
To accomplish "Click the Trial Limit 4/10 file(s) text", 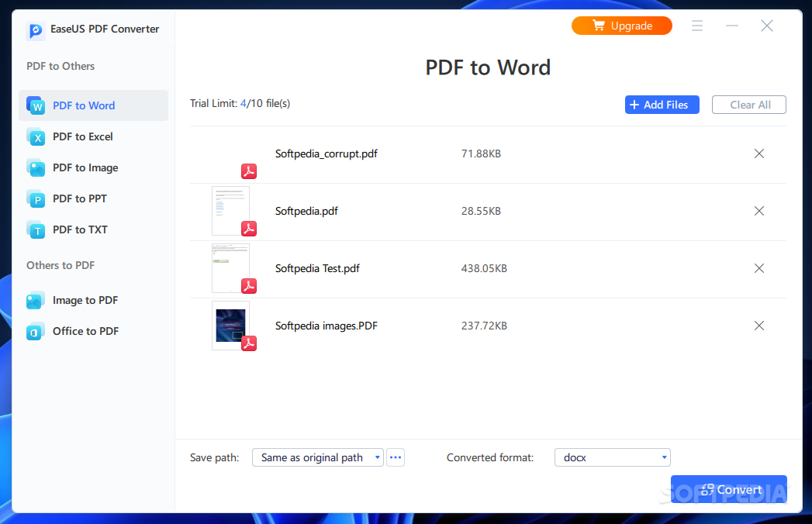I will click(240, 104).
